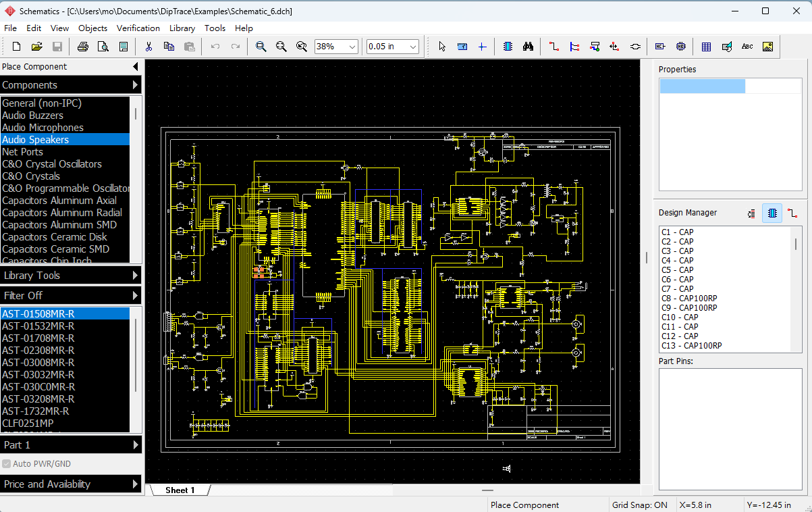The width and height of the screenshot is (812, 512).
Task: Click the Zoom In magnifier icon
Action: coord(261,47)
